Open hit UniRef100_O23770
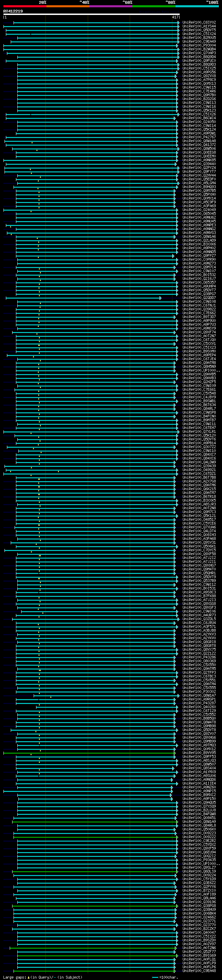This screenshot has width=222, height=980. click(x=199, y=925)
